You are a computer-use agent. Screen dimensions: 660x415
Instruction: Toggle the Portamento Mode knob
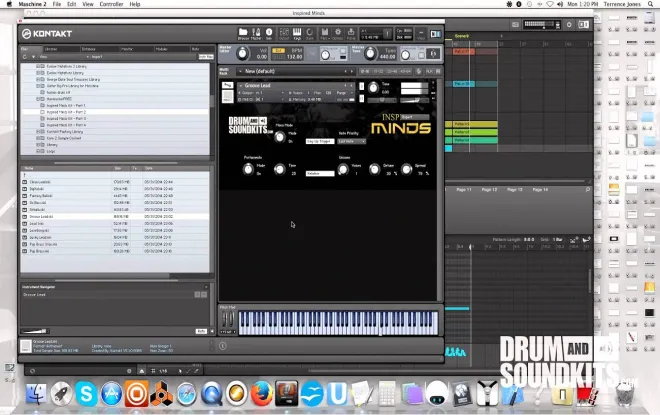click(x=248, y=169)
